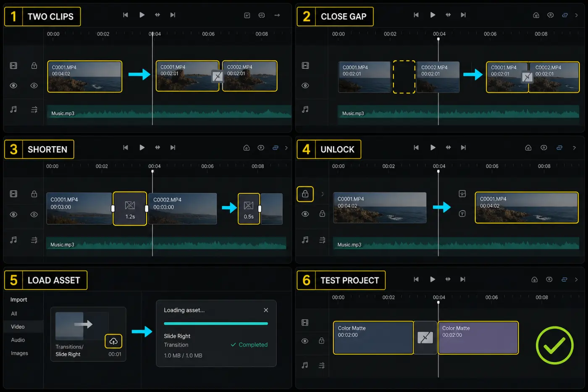588x392 pixels.
Task: Select the 0.5s transition block in Shorten panel
Action: click(249, 208)
